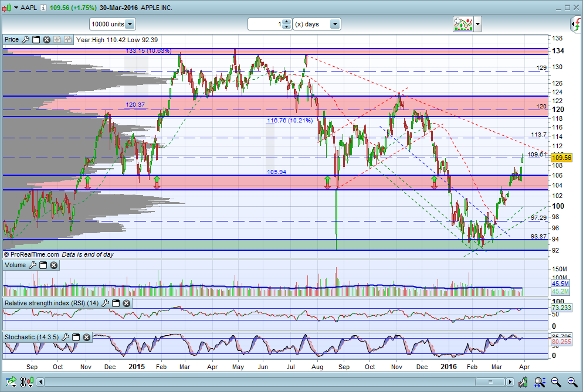Click the zoom out magnifier icon
Viewport: 583px width, 392px height.
[556, 381]
